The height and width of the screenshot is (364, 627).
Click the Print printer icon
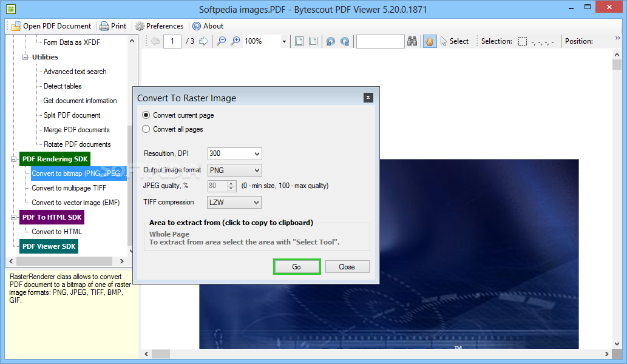coord(104,26)
